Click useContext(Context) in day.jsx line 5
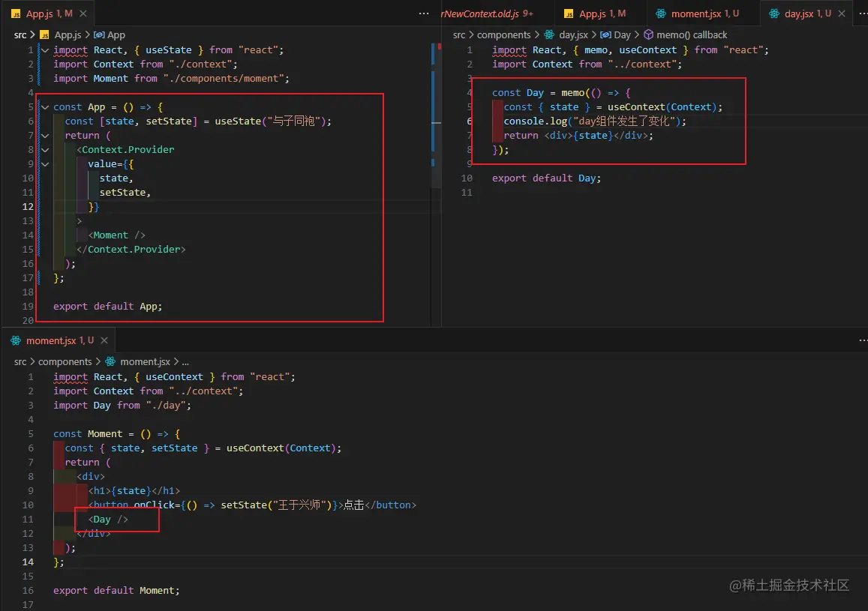The height and width of the screenshot is (611, 868). [x=662, y=106]
